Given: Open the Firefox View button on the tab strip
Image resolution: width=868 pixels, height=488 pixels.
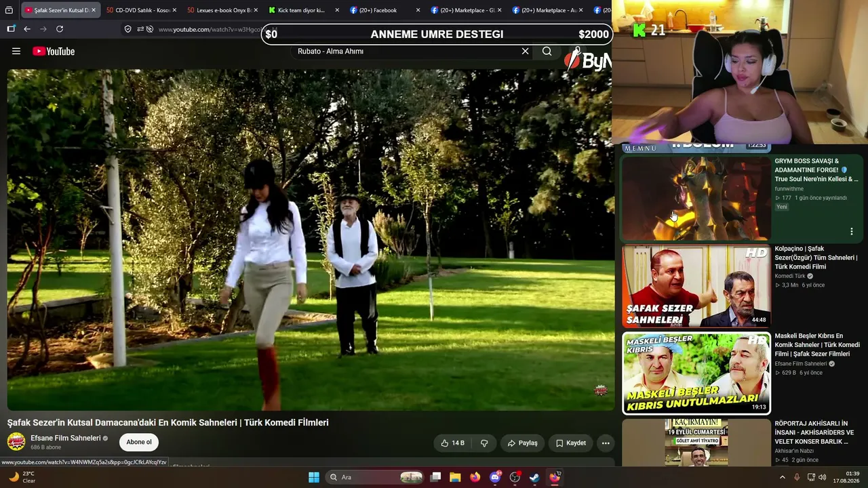Looking at the screenshot, I should pyautogui.click(x=9, y=10).
